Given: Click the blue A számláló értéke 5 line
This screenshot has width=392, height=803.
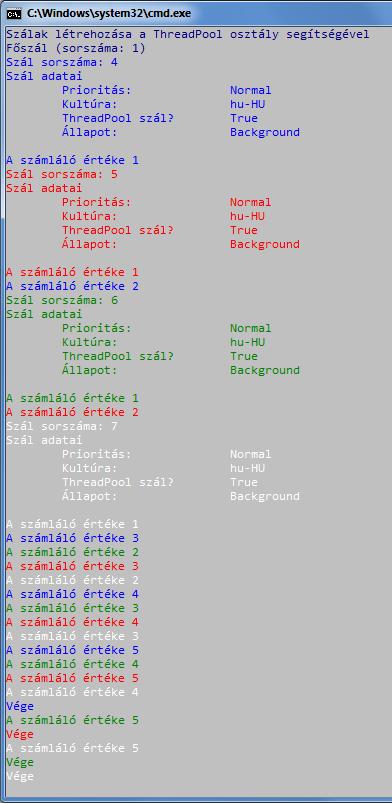Looking at the screenshot, I should coord(72,651).
